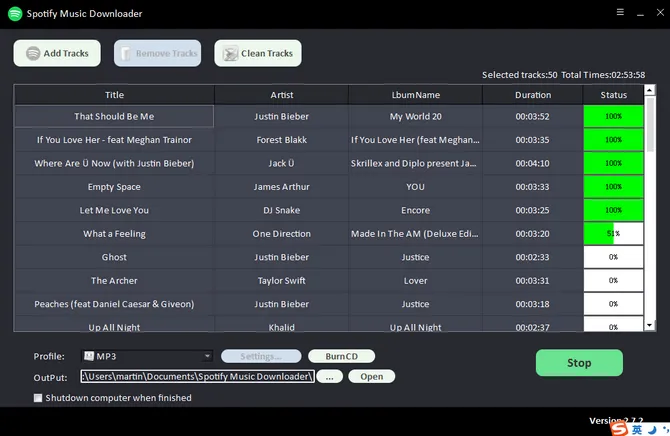Screen dimensions: 670x436
Task: Click the Open output folder button
Action: [x=372, y=377]
